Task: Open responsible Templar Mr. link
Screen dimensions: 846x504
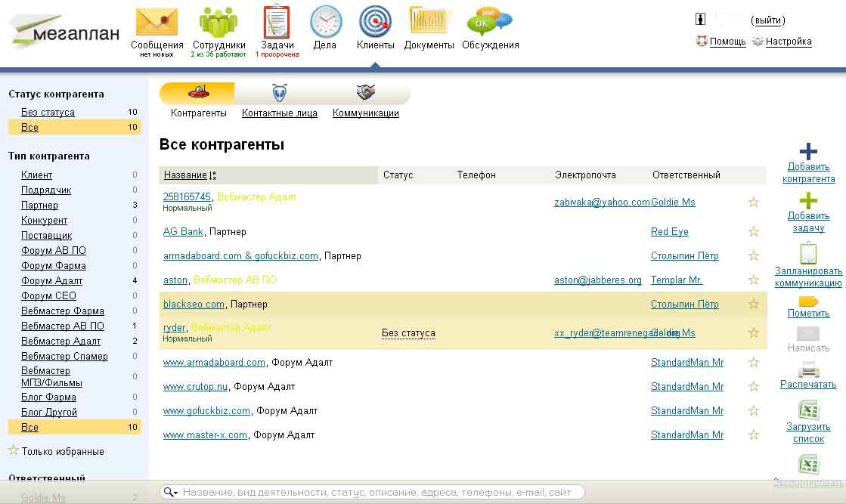Action: pos(677,280)
